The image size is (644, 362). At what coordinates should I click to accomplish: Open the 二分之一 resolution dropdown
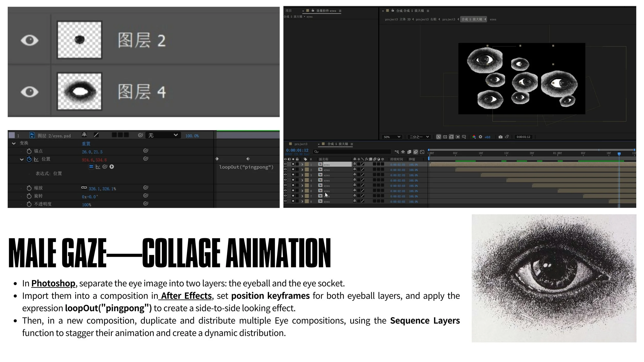(419, 137)
